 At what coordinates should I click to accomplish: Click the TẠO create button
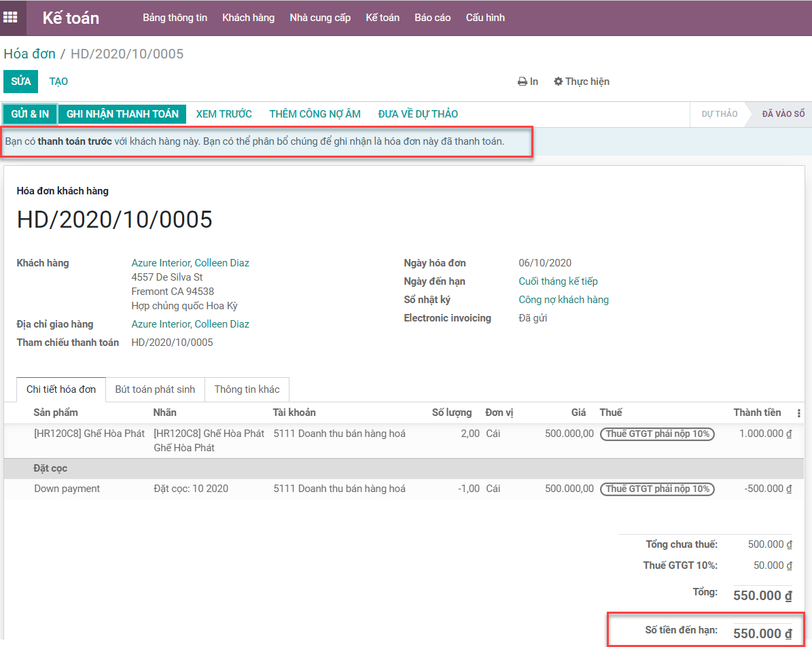coord(58,82)
